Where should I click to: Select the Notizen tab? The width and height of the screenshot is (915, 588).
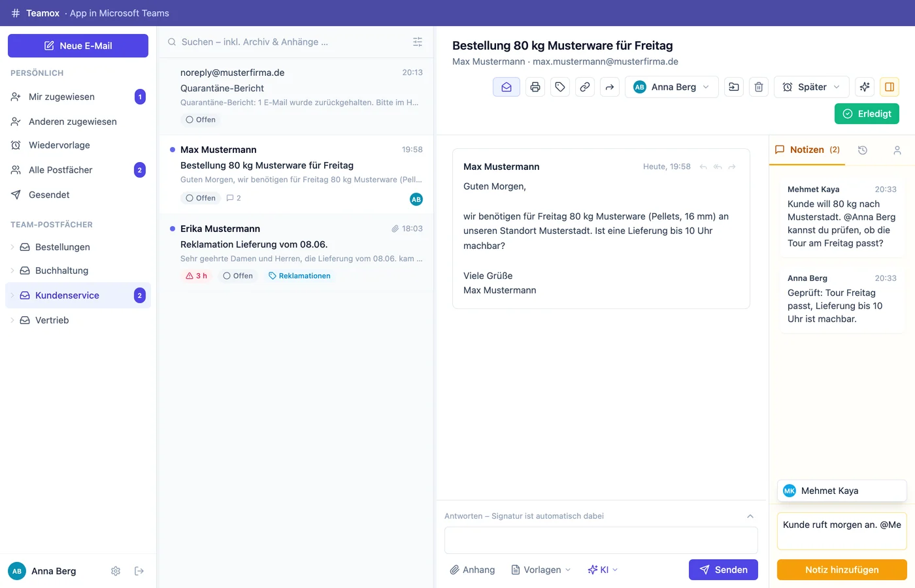[807, 150]
